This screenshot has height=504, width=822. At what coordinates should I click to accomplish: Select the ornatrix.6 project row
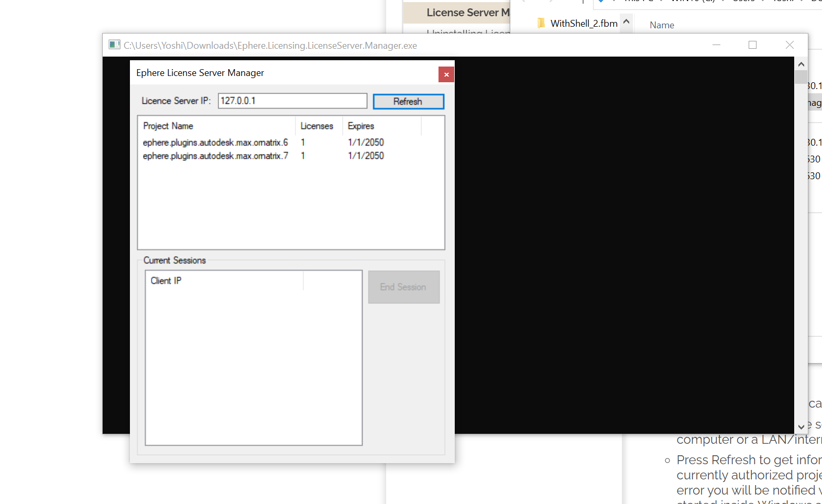point(215,143)
